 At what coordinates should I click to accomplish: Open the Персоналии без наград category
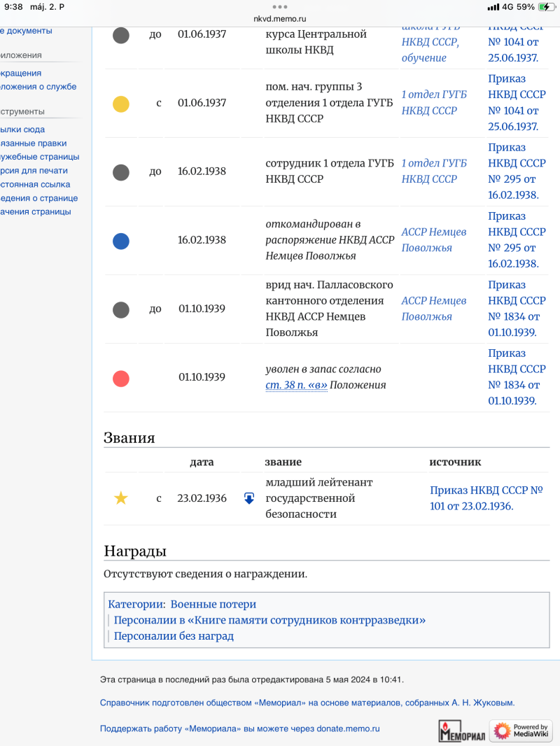click(174, 636)
